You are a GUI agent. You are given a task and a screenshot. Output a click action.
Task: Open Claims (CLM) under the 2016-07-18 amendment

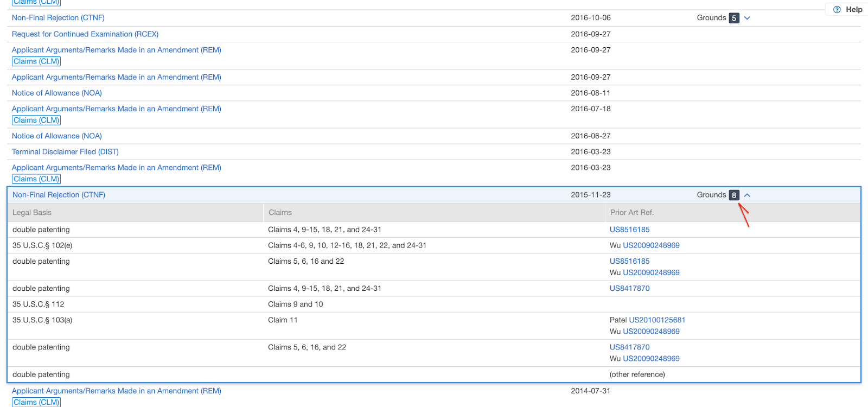pos(36,120)
